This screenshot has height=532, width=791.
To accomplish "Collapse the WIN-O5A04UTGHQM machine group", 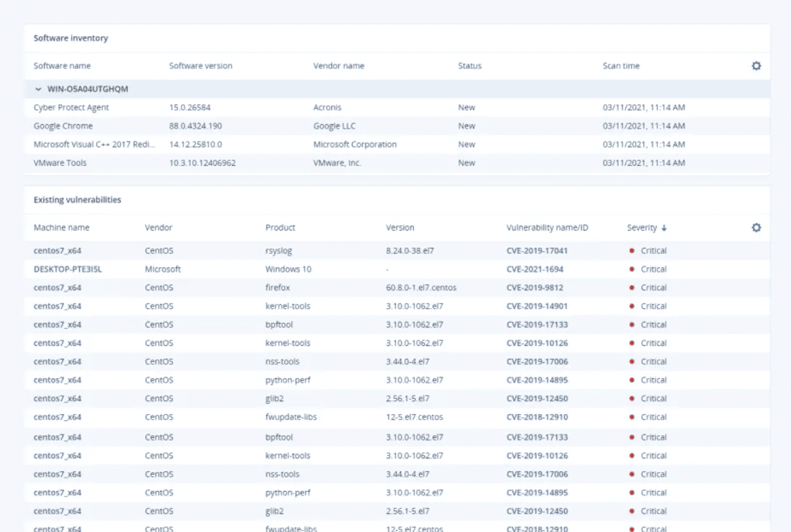I will [x=38, y=89].
